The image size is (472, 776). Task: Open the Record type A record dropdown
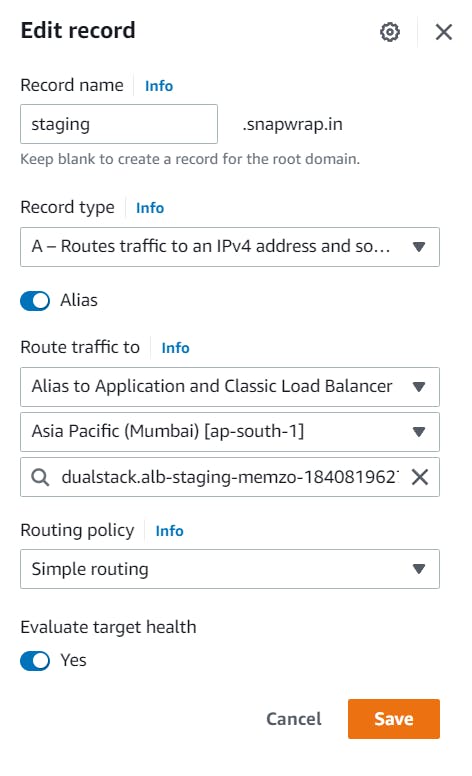pyautogui.click(x=230, y=247)
